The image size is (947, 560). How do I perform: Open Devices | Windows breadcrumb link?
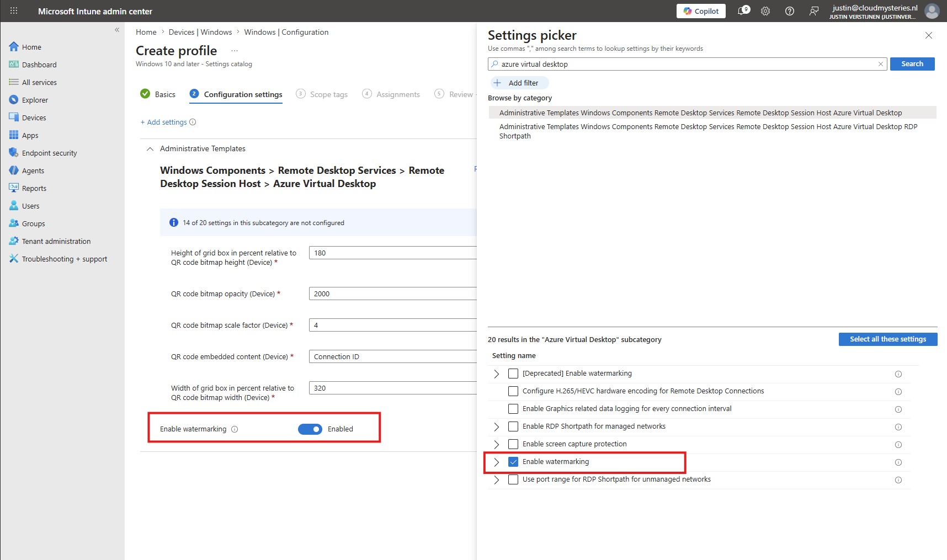(200, 32)
